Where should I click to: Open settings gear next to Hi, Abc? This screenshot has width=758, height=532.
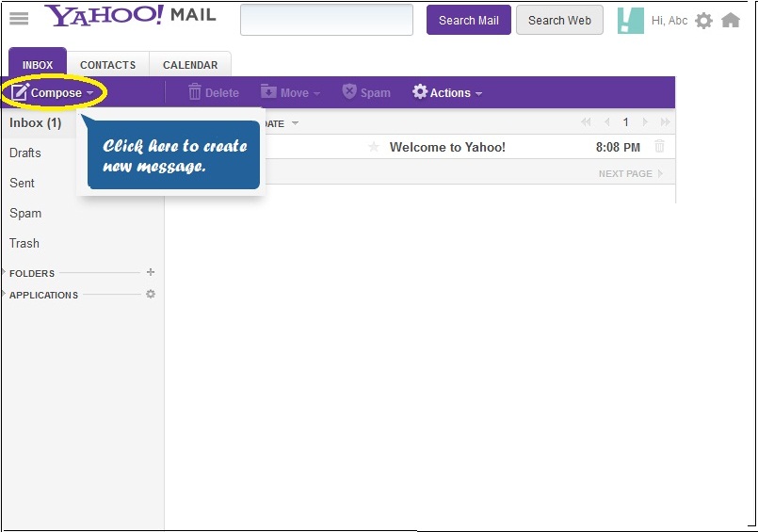point(703,21)
